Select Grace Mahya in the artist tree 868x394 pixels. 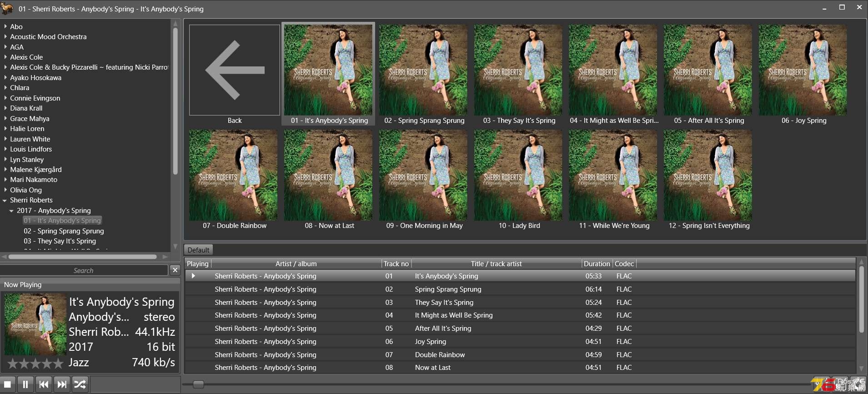[30, 118]
